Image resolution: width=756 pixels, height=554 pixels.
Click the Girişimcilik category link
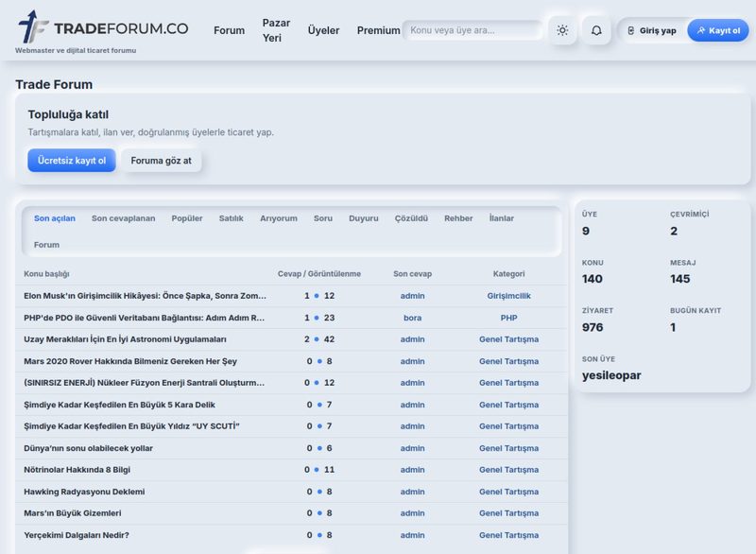coord(508,296)
